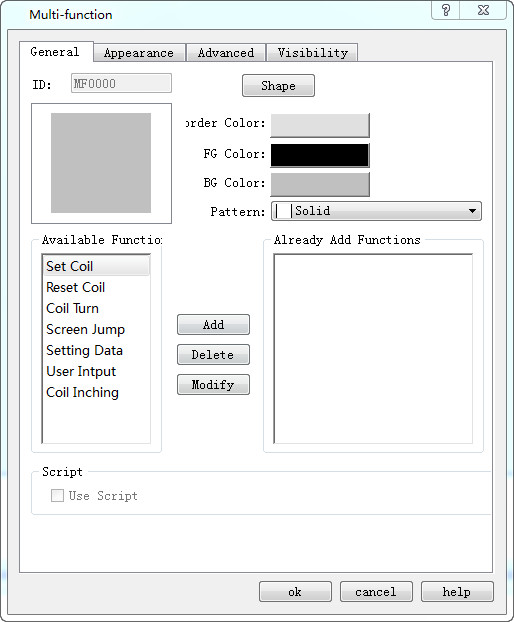
Task: Open the Advanced tab
Action: (226, 53)
